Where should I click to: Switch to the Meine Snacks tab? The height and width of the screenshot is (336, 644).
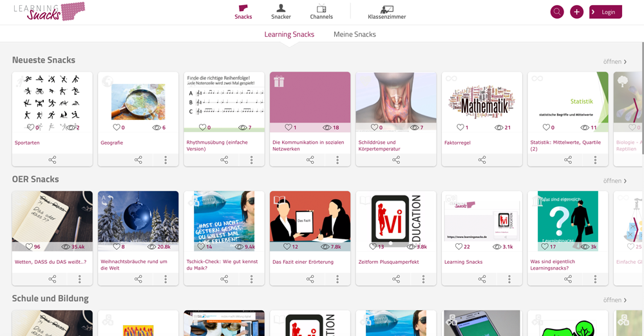pos(354,35)
